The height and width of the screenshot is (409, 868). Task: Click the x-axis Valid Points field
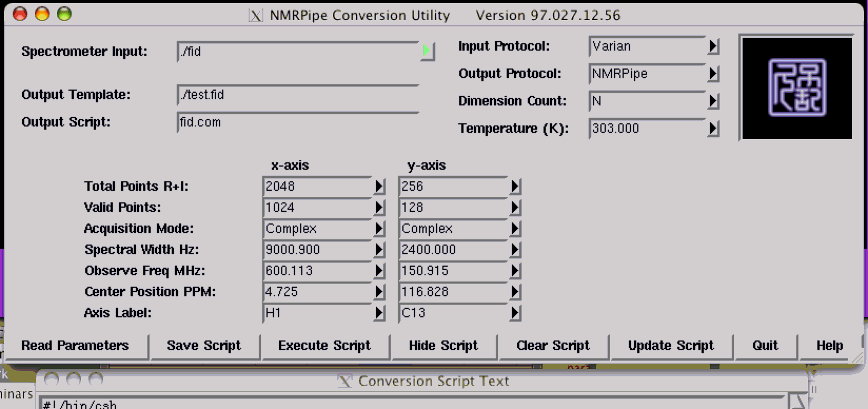(x=316, y=208)
